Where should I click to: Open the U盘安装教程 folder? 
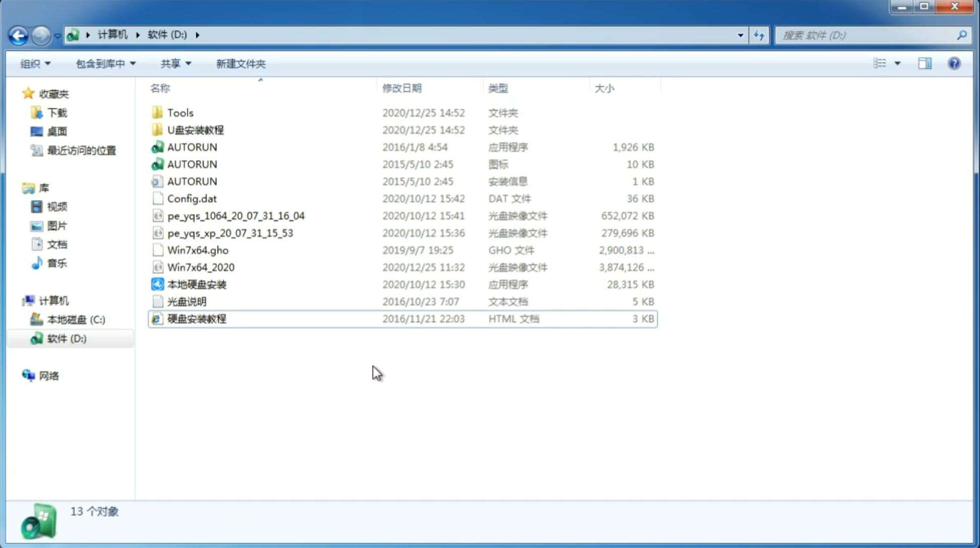(x=196, y=129)
